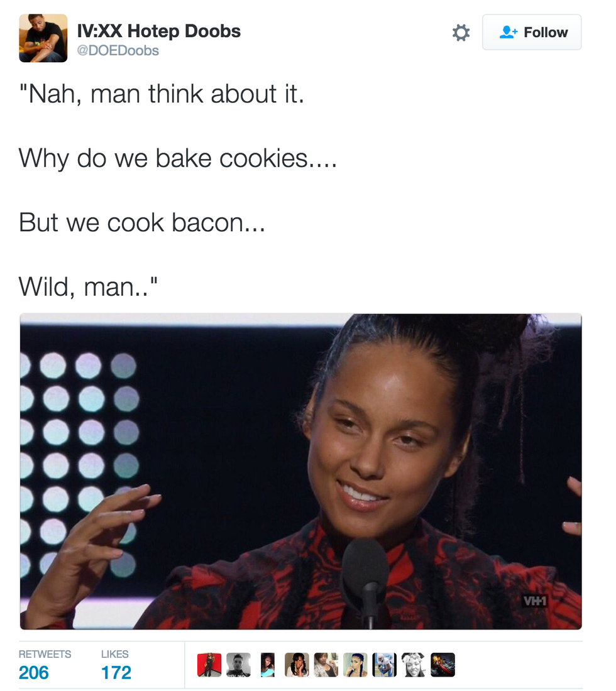The image size is (616, 691).
Task: Open the gear settings icon
Action: coord(461,33)
